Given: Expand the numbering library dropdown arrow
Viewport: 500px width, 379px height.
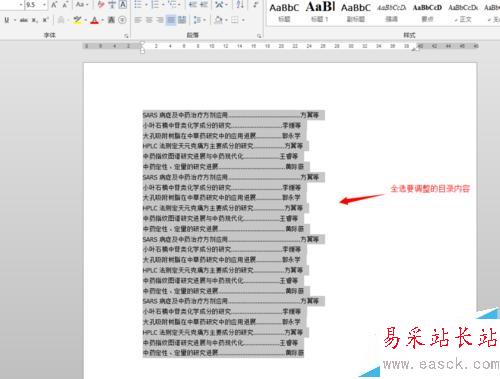Looking at the screenshot, I should click(163, 5).
